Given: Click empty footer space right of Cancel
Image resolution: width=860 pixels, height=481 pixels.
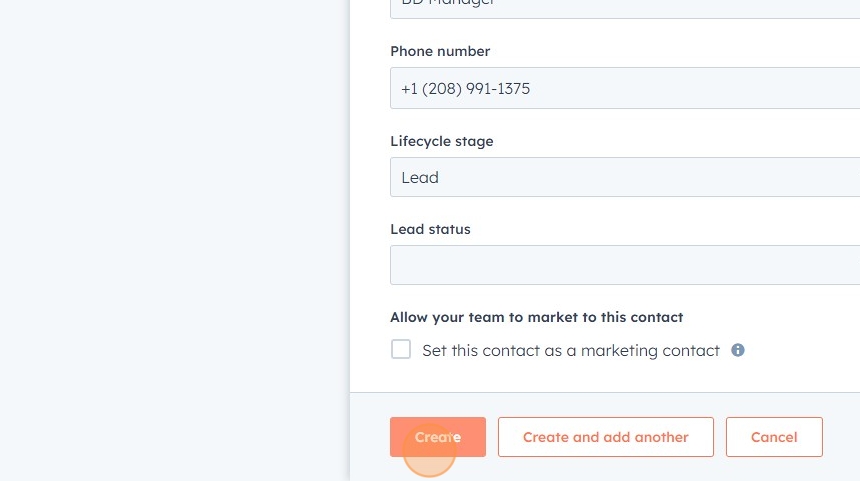Looking at the screenshot, I should pyautogui.click(x=842, y=437).
